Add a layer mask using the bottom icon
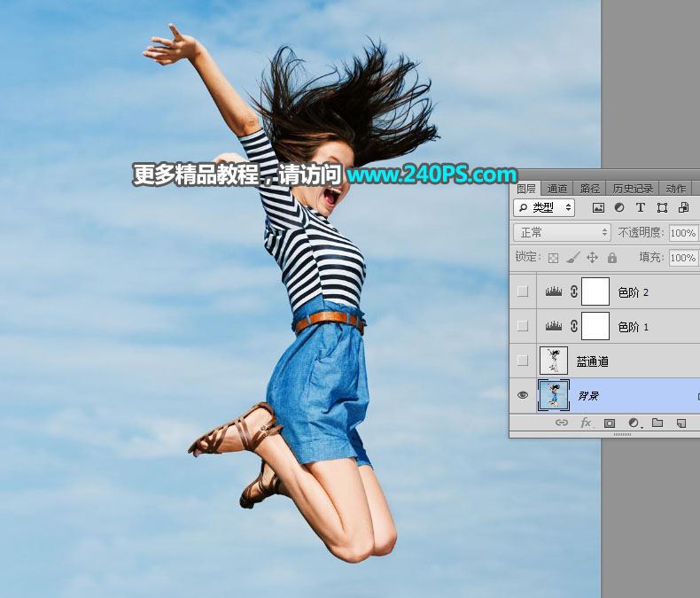Image resolution: width=700 pixels, height=598 pixels. point(610,423)
